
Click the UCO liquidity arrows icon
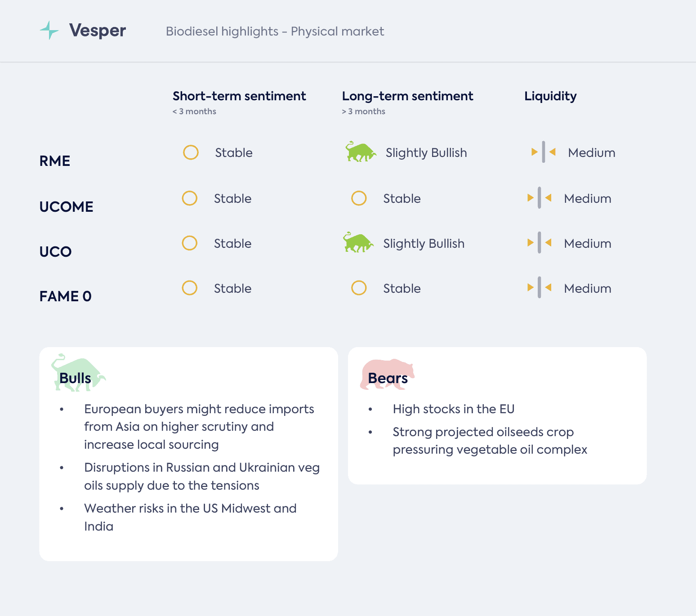click(540, 243)
